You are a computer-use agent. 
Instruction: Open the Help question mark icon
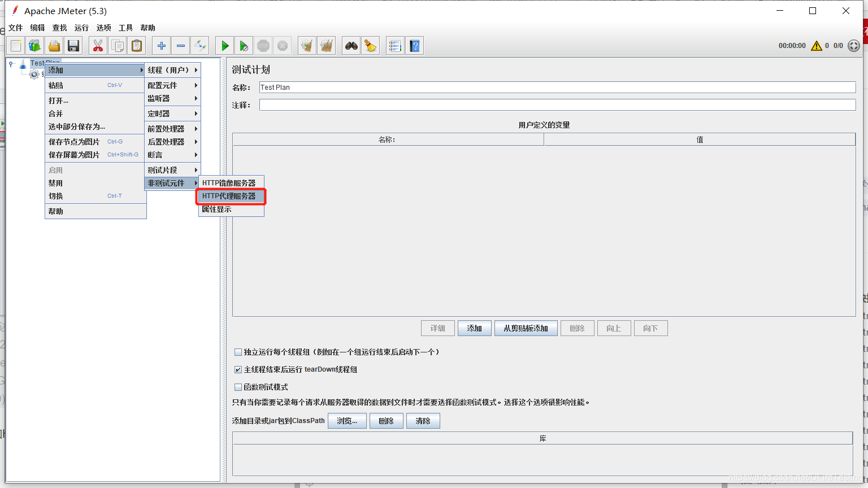pos(415,46)
